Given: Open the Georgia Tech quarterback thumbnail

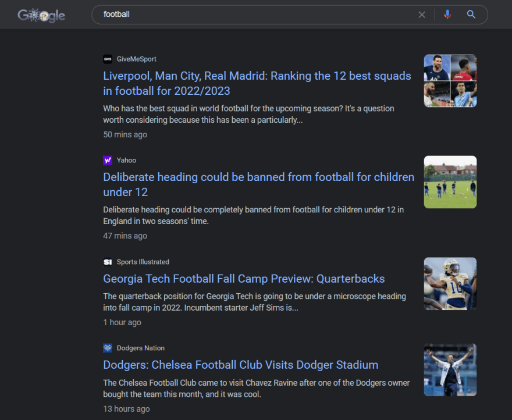Looking at the screenshot, I should click(450, 284).
